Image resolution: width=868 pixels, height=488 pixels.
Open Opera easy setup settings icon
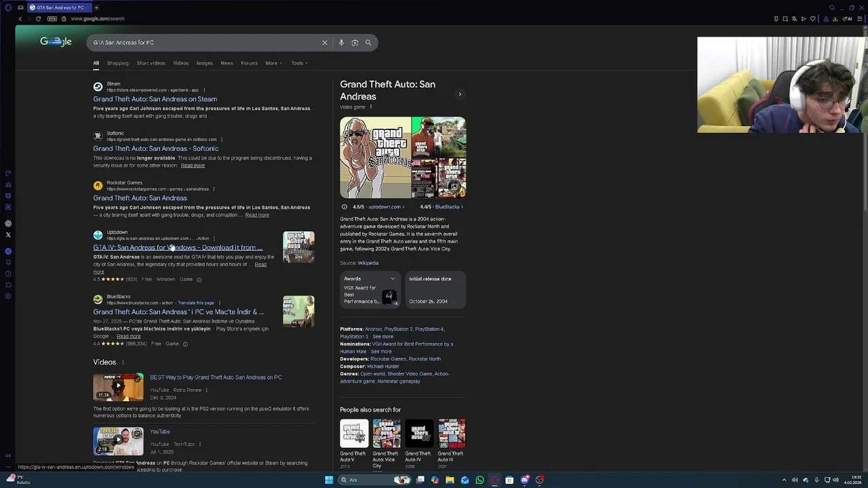pos(861,19)
